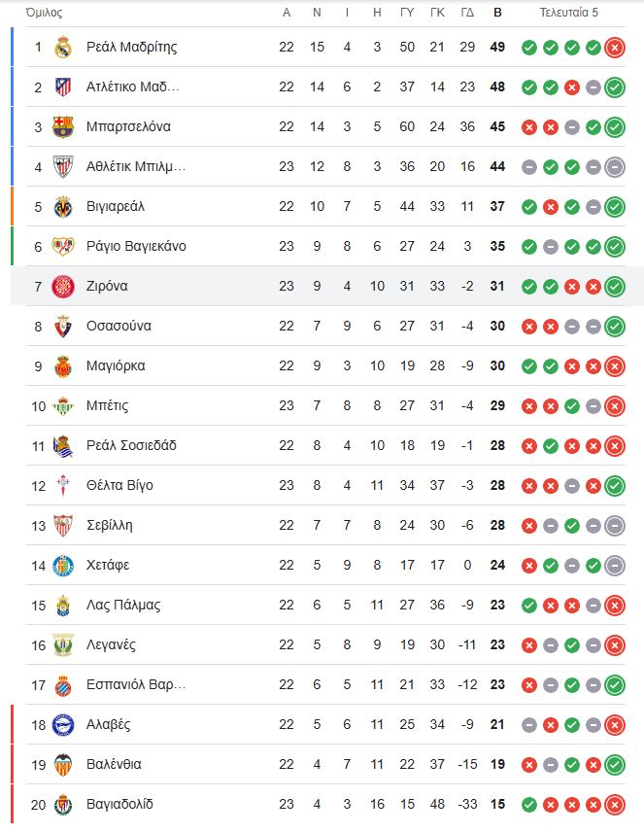Open the Μπαρτσελόνα team link
Viewport: 644px width, 833px height.
[x=128, y=127]
